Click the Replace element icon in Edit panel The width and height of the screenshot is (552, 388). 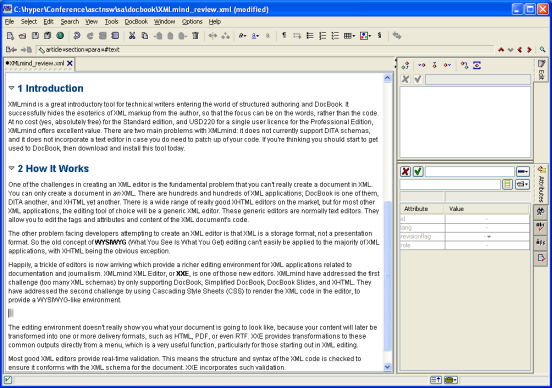coord(405,65)
